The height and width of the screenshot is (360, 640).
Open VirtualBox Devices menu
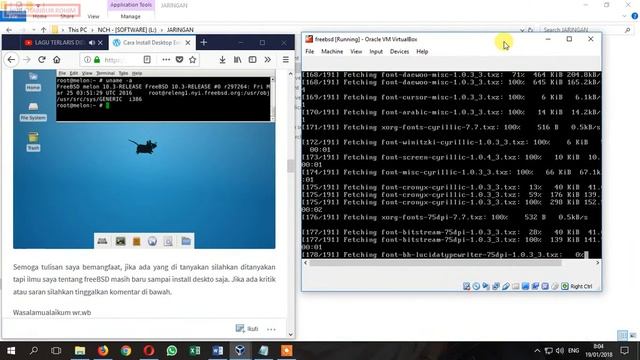pos(399,51)
